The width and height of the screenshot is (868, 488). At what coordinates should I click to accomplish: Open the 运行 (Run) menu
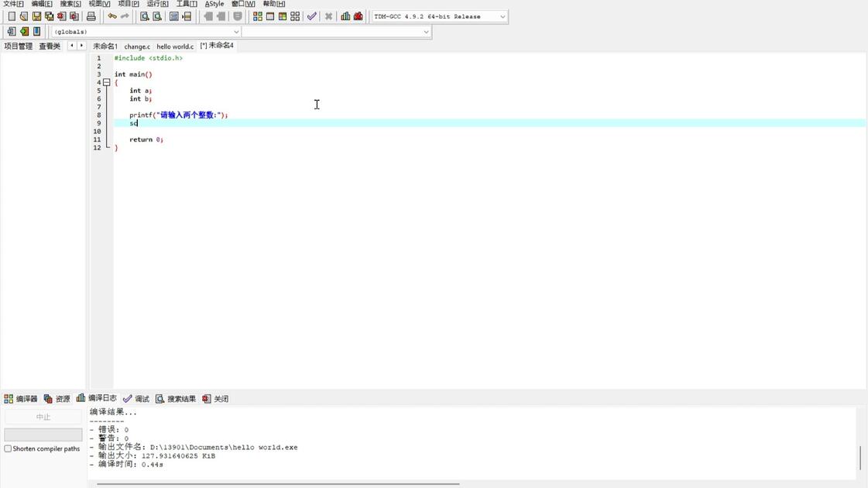point(157,4)
